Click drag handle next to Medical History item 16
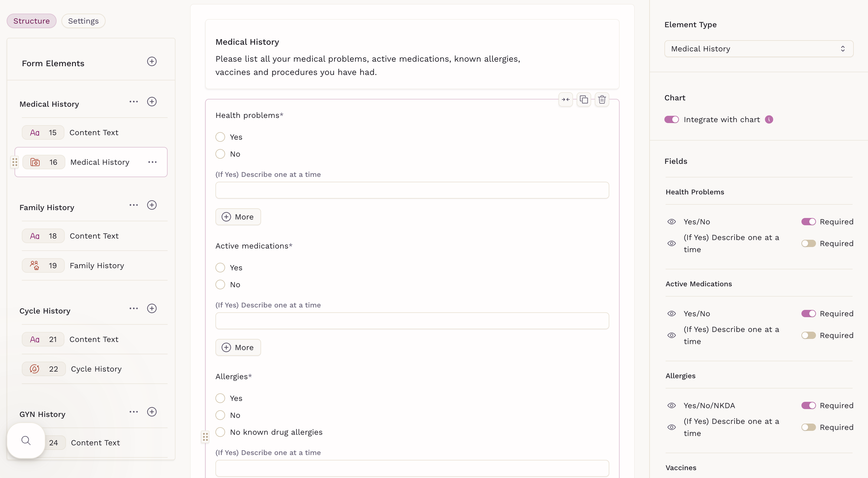This screenshot has width=868, height=478. point(15,162)
